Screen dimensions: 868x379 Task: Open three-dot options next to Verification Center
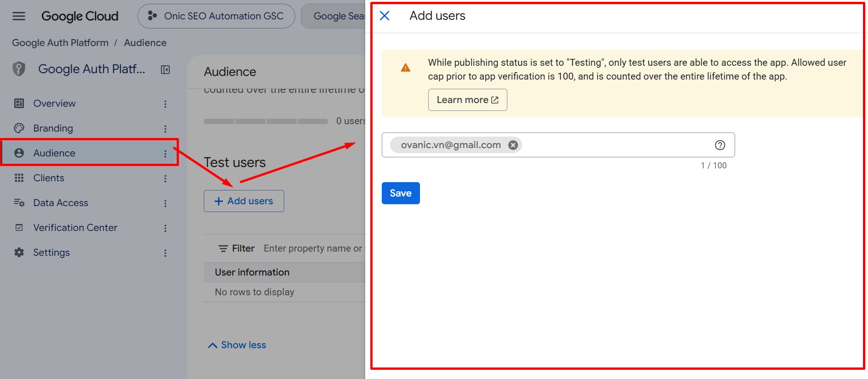(165, 228)
